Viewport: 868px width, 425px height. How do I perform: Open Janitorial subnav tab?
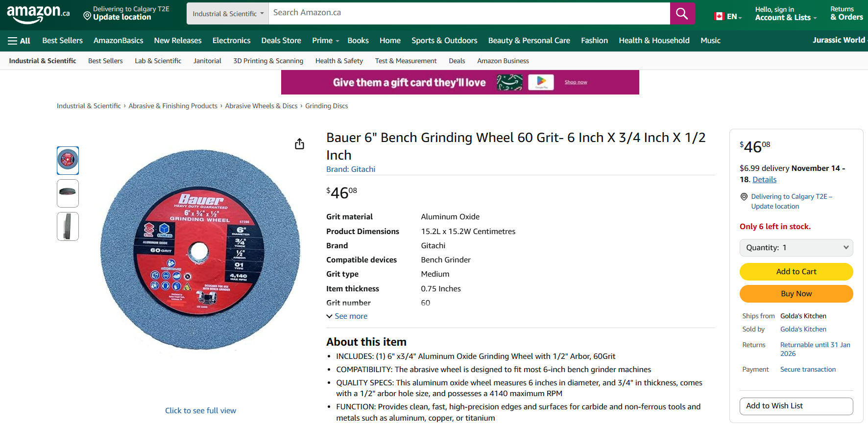[x=207, y=61]
